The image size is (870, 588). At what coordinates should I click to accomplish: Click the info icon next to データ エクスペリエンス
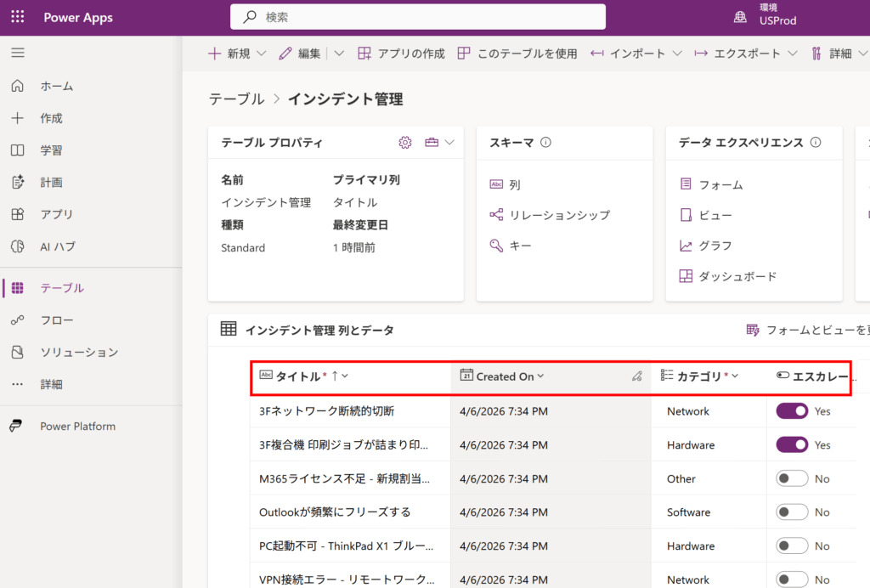coord(816,143)
